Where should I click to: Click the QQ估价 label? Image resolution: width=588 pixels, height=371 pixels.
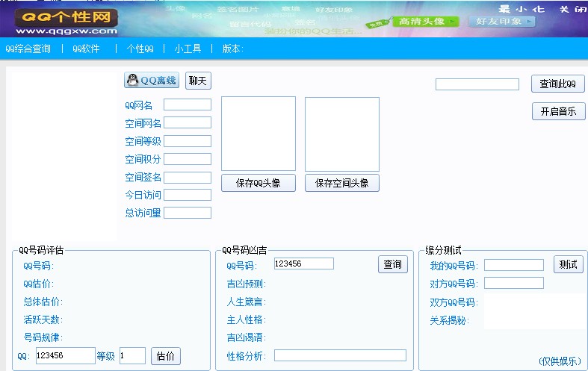pyautogui.click(x=38, y=284)
